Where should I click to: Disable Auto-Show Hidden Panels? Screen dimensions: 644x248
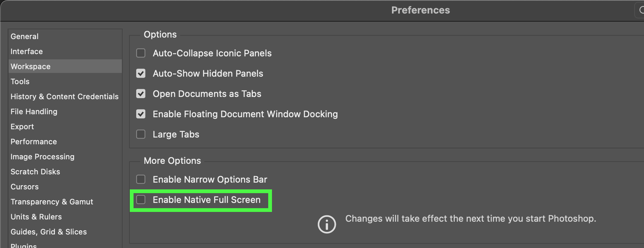141,73
